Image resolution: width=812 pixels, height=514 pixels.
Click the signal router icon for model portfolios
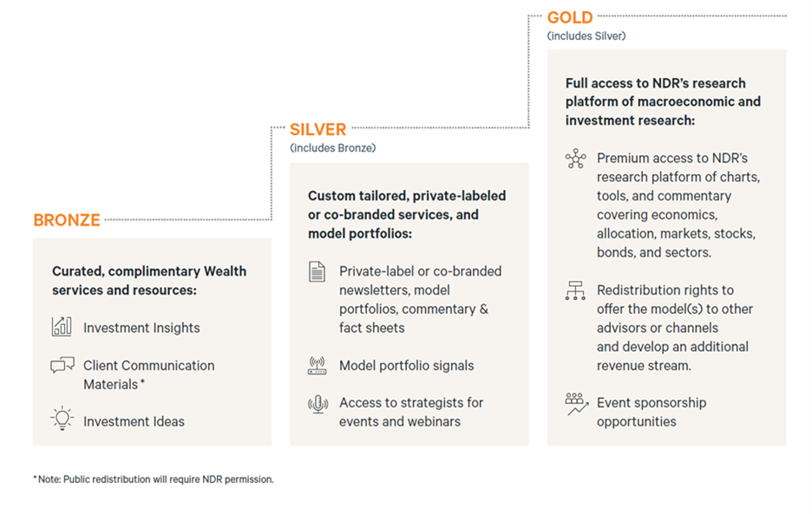point(318,365)
